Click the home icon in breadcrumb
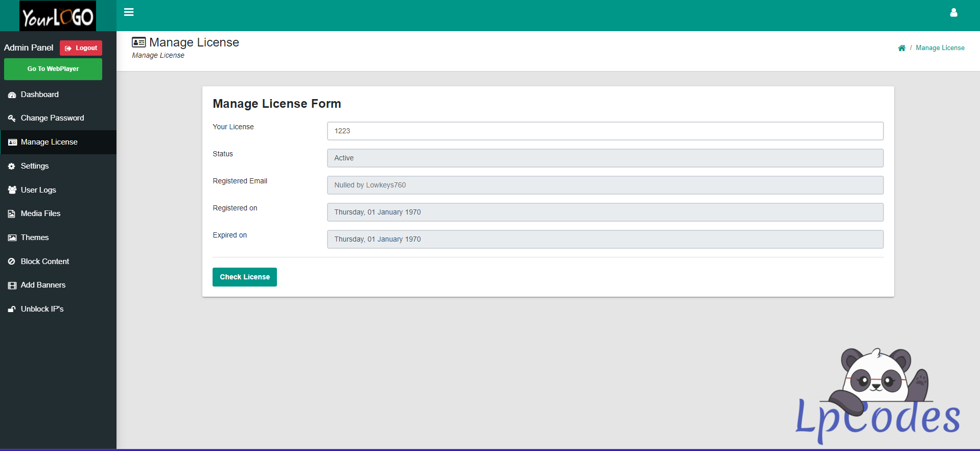 901,48
